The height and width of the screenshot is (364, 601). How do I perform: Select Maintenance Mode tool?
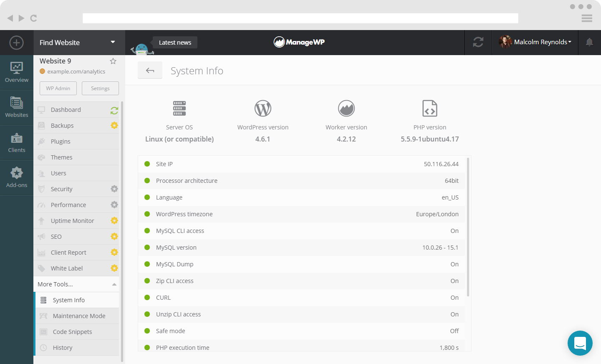click(77, 316)
